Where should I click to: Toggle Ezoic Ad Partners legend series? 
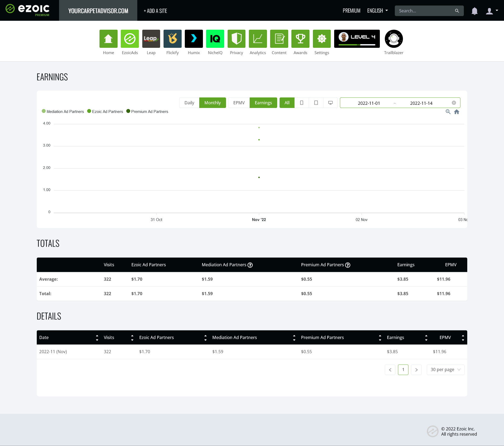point(105,111)
